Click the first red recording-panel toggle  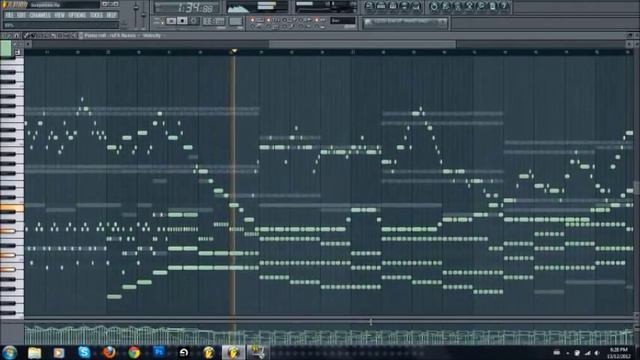(x=253, y=20)
